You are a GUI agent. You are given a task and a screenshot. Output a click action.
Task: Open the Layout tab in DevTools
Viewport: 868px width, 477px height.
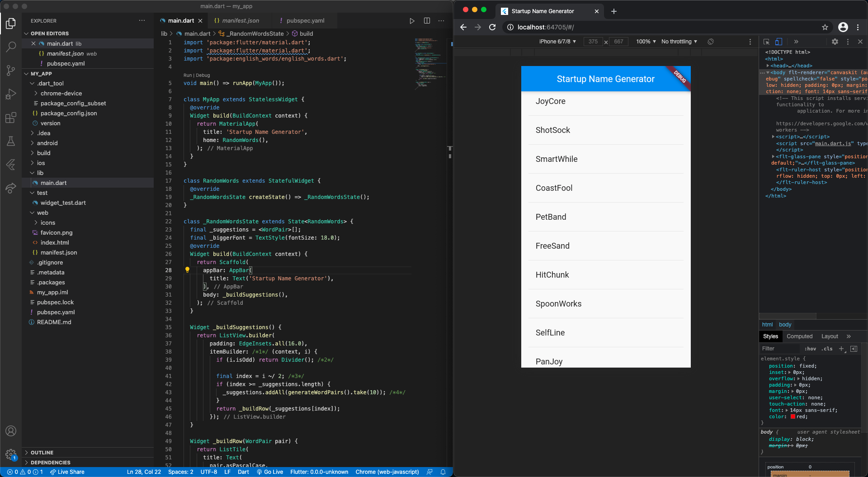(x=830, y=336)
